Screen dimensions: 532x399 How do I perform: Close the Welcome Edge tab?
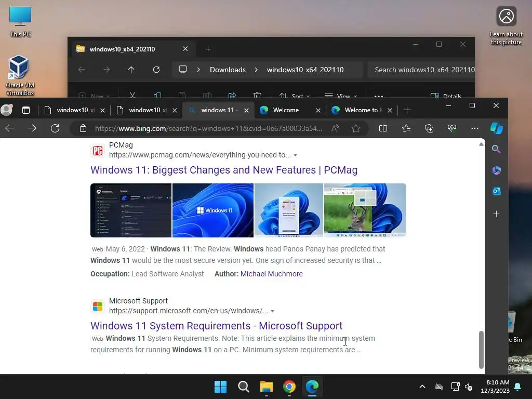tap(318, 110)
